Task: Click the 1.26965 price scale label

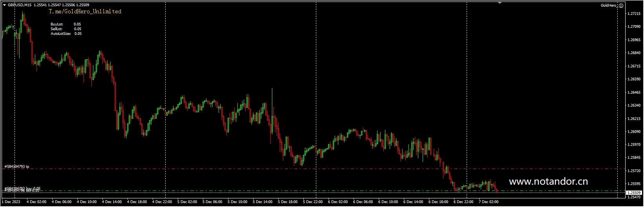Action: (x=635, y=40)
